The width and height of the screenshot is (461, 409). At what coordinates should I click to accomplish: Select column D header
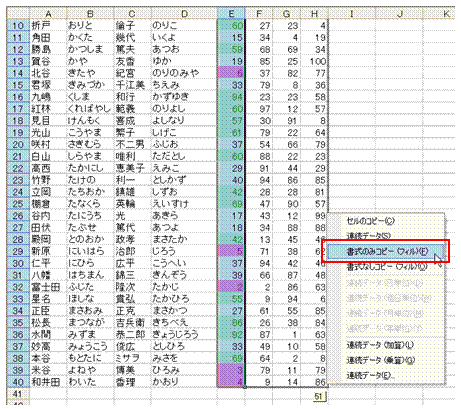(x=184, y=14)
